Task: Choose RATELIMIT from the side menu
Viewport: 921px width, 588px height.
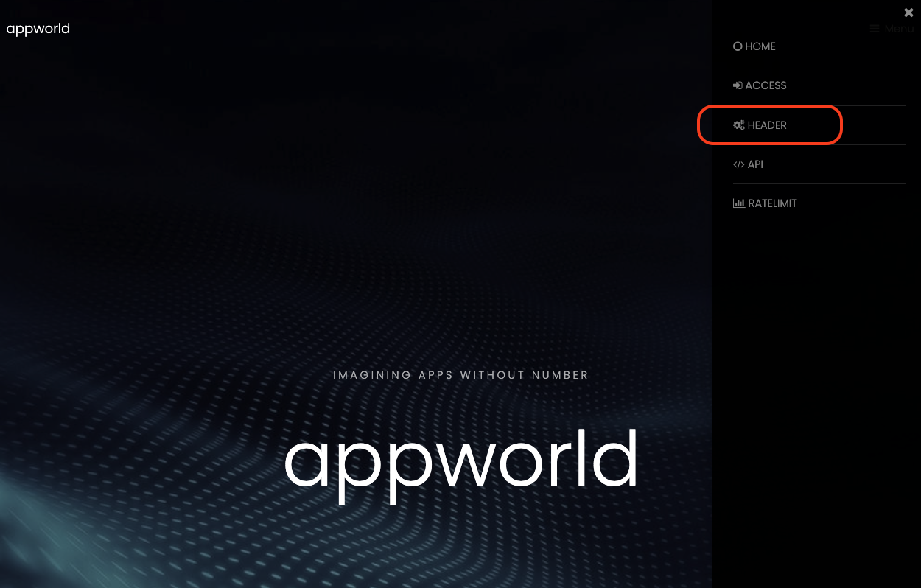Action: click(765, 203)
